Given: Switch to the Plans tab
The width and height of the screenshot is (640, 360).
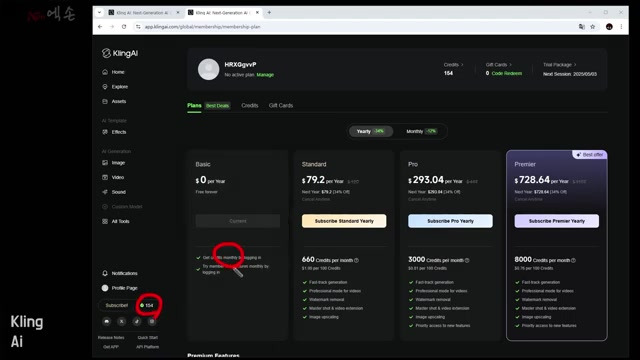Looking at the screenshot, I should tap(194, 105).
